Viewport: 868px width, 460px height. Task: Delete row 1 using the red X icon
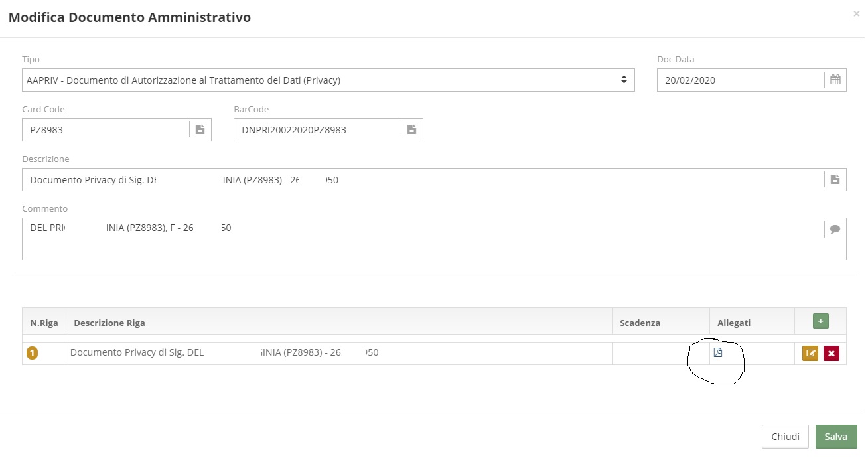831,353
